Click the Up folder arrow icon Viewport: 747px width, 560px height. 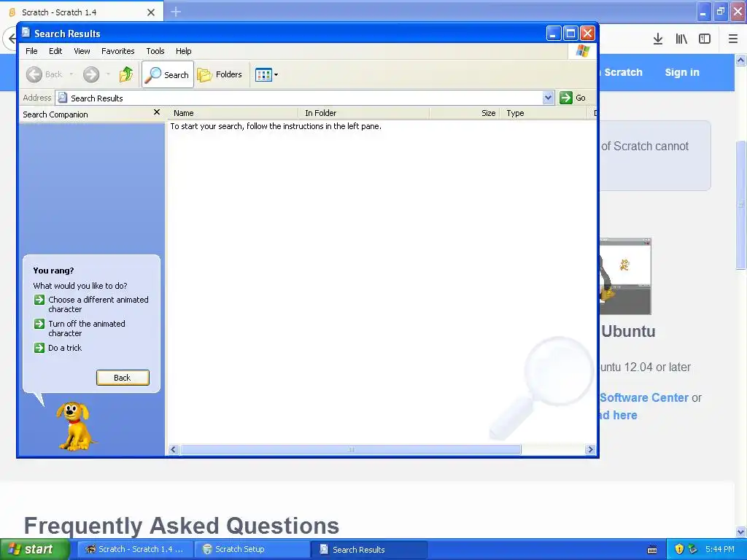(x=126, y=75)
